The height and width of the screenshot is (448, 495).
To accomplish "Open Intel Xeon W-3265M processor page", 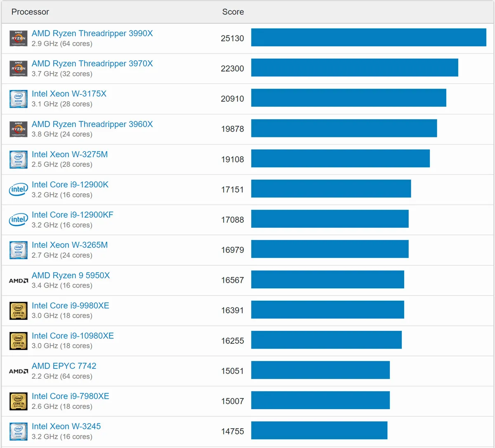I will coord(70,245).
